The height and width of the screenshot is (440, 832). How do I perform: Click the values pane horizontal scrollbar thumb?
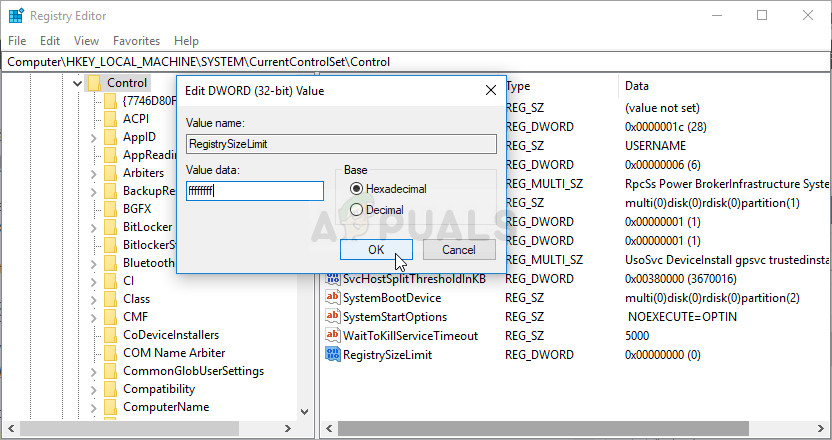tap(543, 428)
